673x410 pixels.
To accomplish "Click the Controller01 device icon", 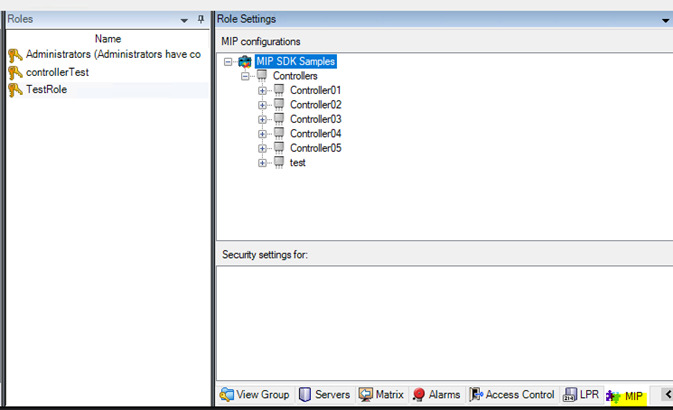I will pyautogui.click(x=279, y=91).
